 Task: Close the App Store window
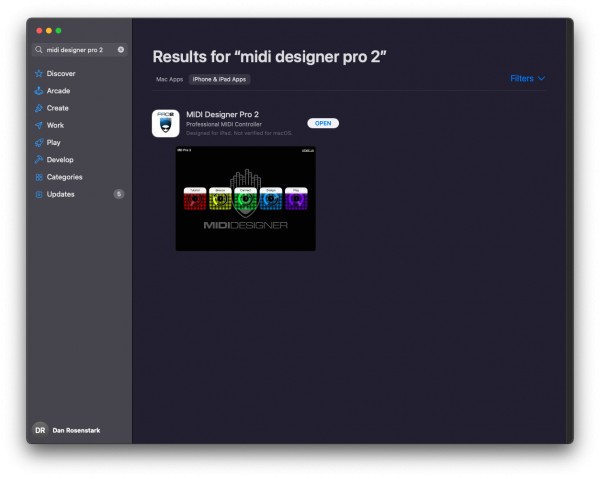(39, 31)
